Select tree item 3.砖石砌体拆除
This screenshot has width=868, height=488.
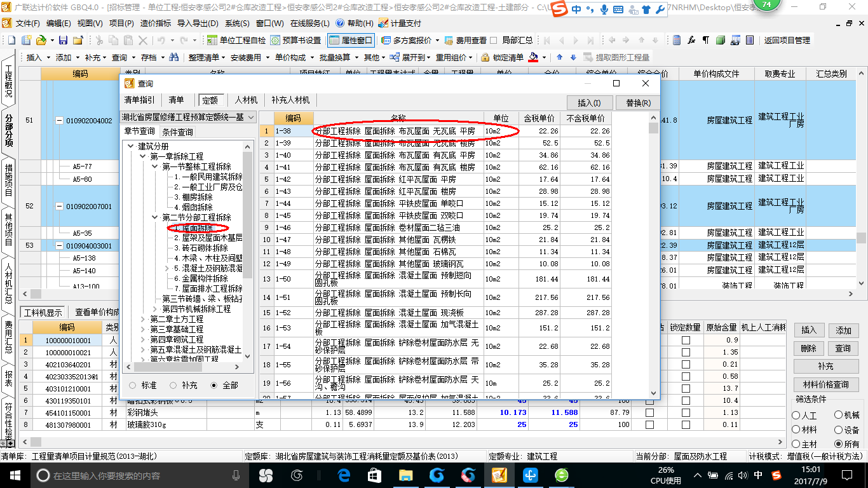pos(201,248)
